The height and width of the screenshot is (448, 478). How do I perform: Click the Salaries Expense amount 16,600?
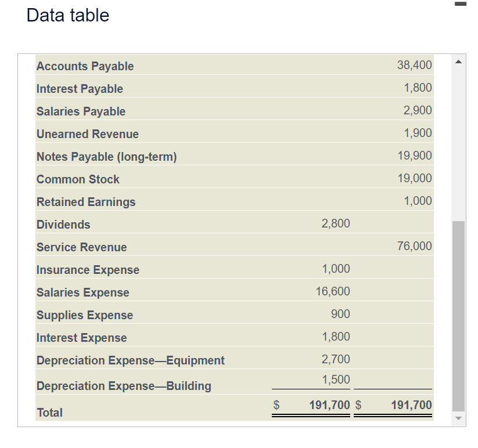[337, 291]
